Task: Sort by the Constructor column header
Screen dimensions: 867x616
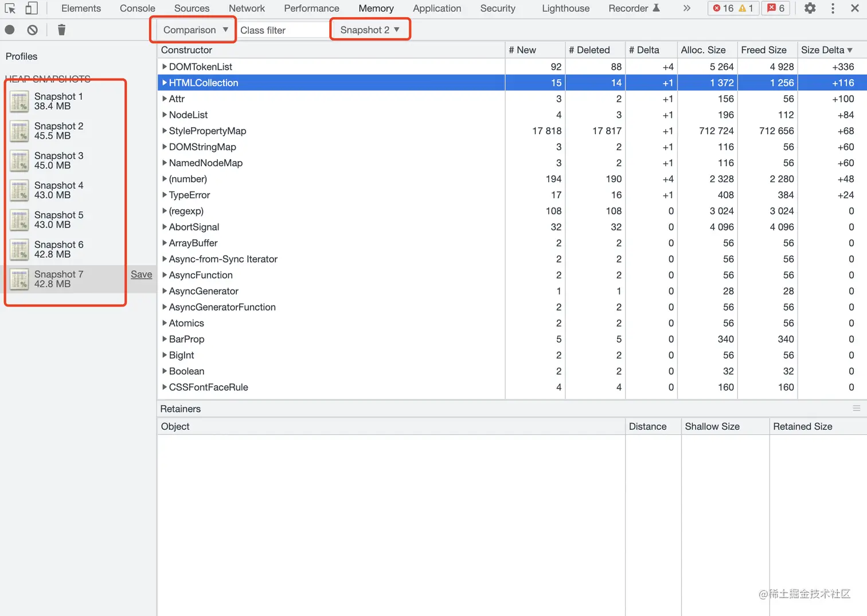Action: [331, 50]
